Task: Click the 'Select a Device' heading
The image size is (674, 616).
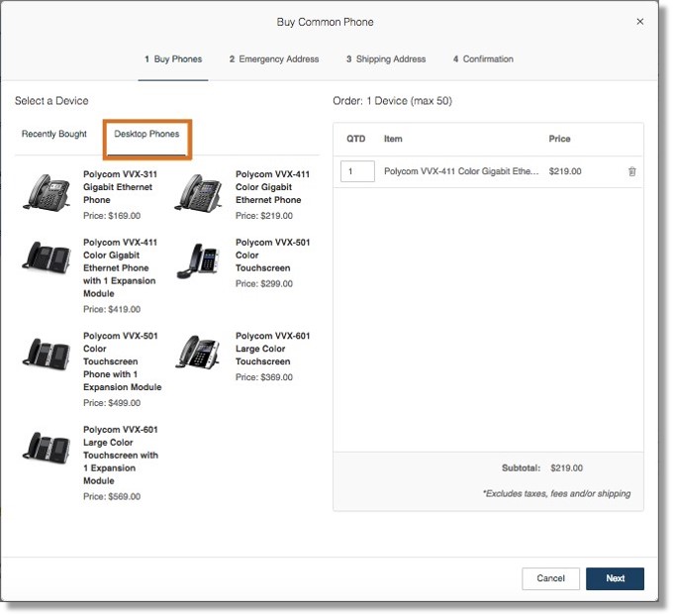Action: [x=51, y=101]
